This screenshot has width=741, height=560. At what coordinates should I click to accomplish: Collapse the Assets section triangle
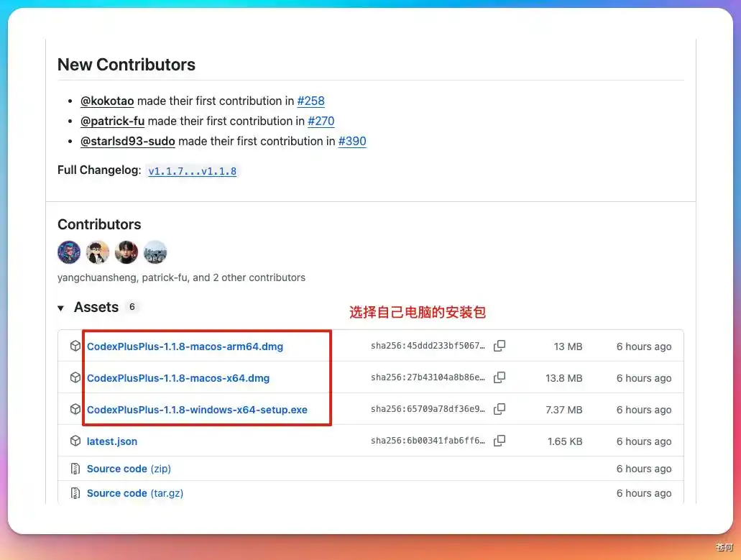coord(60,308)
